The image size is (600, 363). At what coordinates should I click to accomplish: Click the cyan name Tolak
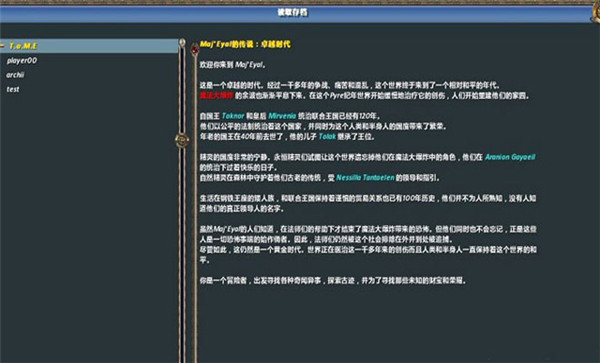[327, 137]
